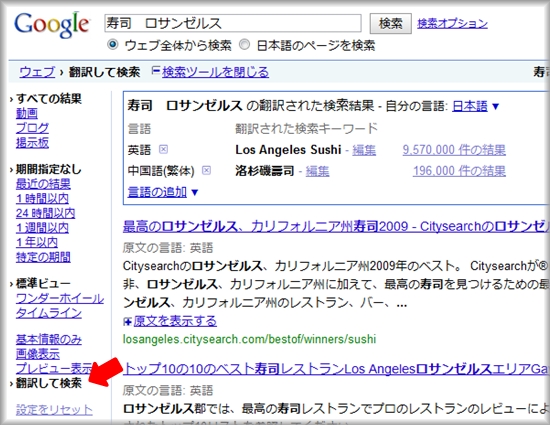
Task: Filter results by 動画
Action: (x=27, y=113)
